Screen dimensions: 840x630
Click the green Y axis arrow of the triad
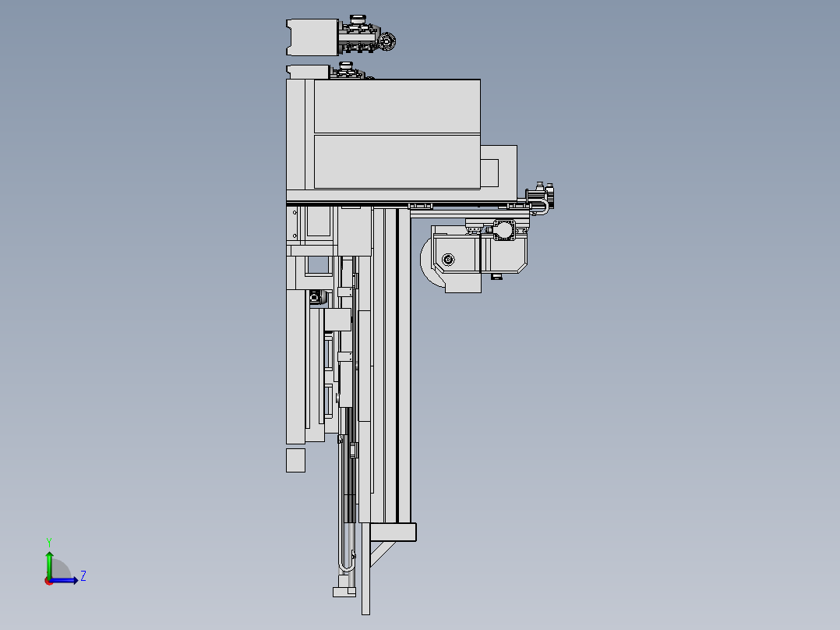pyautogui.click(x=49, y=564)
